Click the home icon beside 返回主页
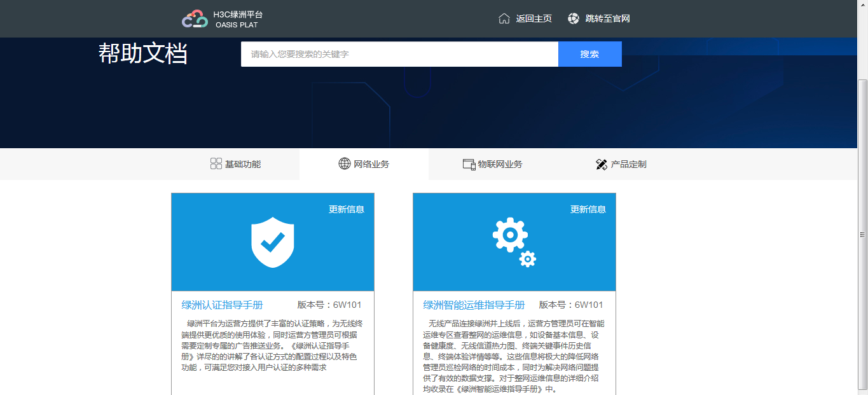 [504, 18]
